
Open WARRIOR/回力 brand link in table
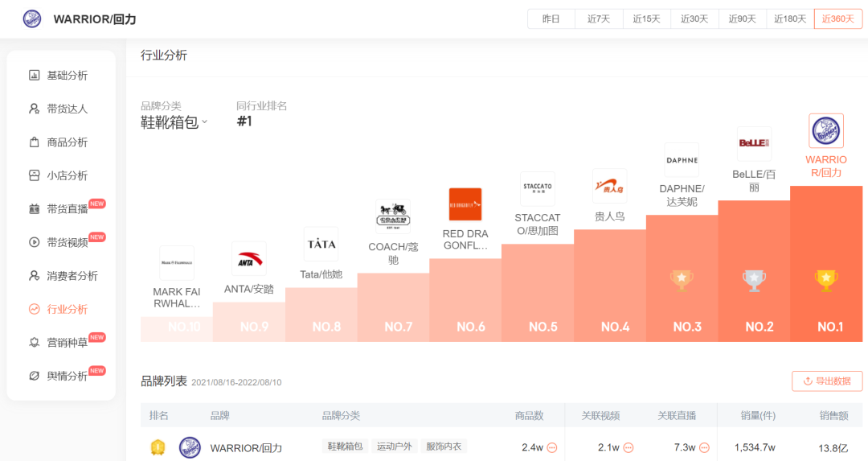tap(247, 447)
